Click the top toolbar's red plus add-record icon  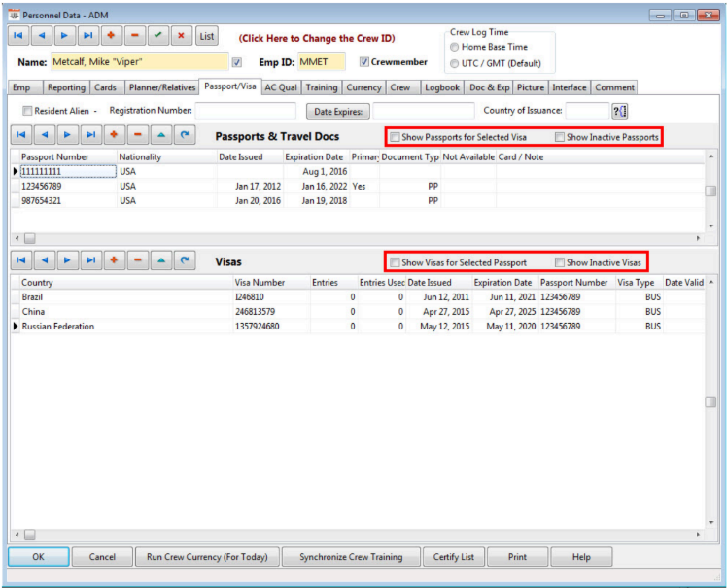112,36
